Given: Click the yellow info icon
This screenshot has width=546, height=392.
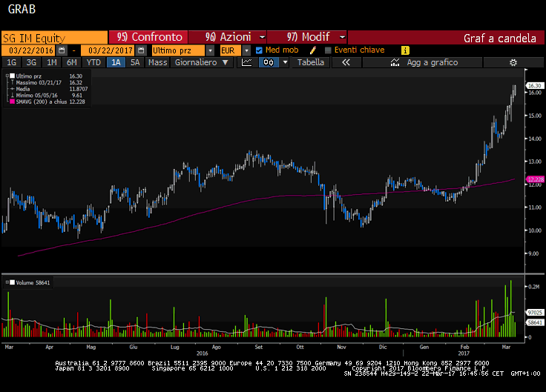Looking at the screenshot, I should tap(405, 50).
